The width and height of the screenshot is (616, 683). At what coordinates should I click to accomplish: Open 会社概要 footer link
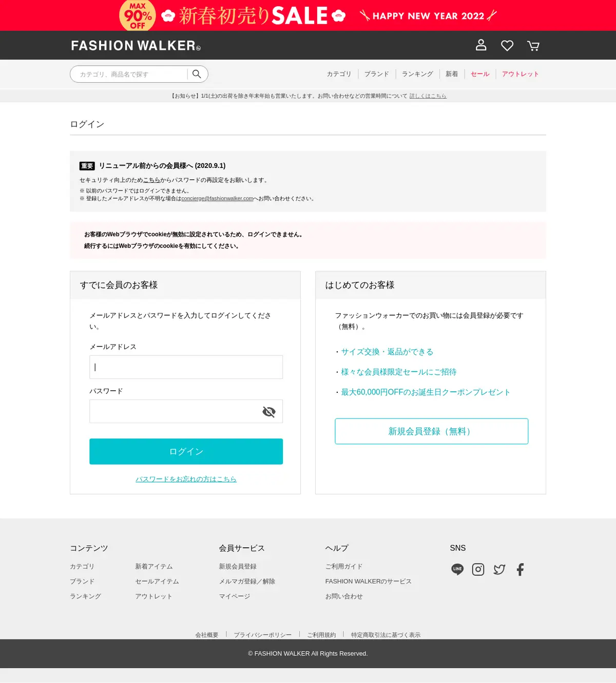(207, 635)
